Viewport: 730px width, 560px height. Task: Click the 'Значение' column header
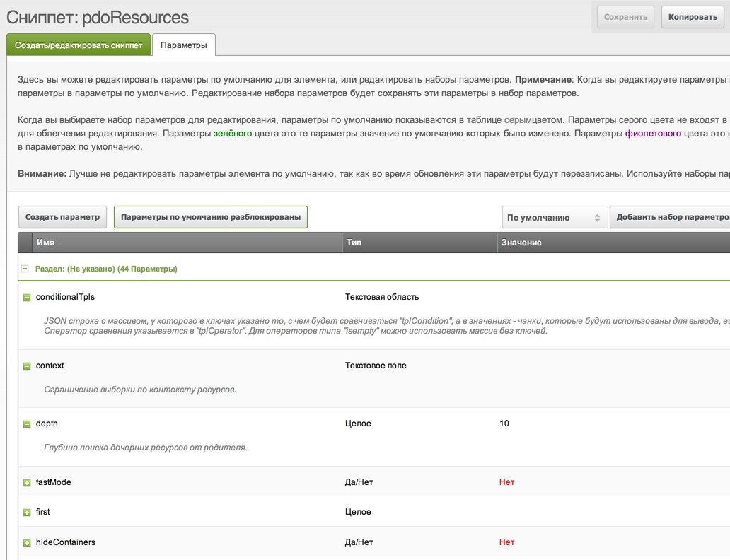(x=521, y=243)
